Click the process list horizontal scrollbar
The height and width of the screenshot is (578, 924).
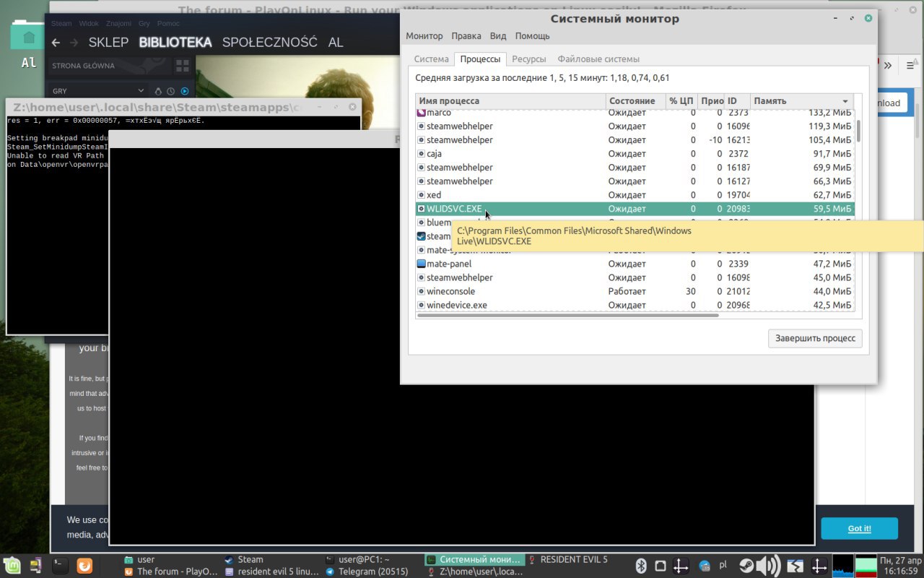point(568,315)
